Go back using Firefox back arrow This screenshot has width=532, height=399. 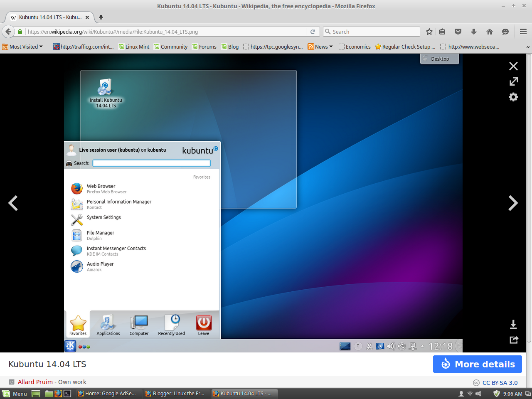pos(8,32)
